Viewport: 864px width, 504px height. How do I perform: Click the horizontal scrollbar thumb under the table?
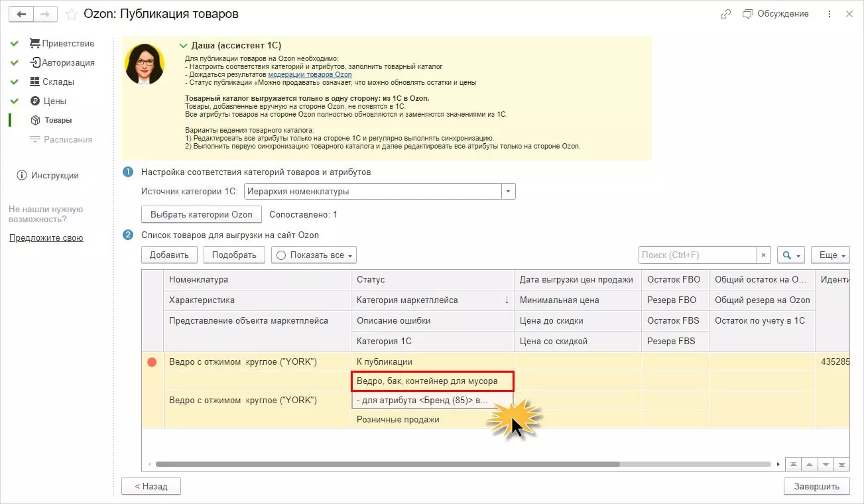387,464
